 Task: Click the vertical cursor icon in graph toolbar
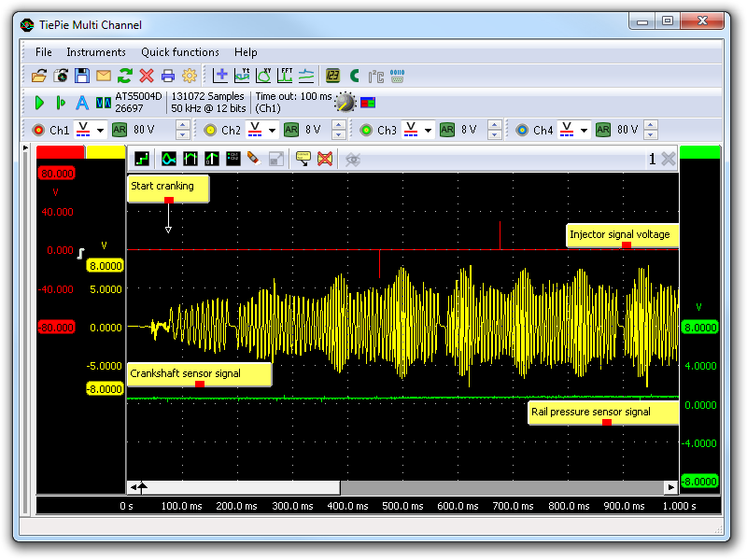212,159
